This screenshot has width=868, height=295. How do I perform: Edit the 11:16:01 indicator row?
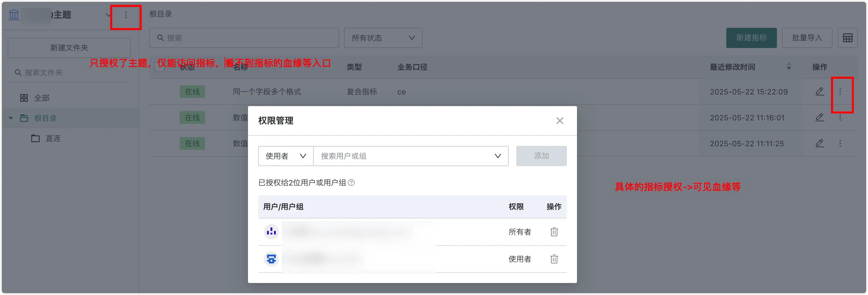point(820,117)
